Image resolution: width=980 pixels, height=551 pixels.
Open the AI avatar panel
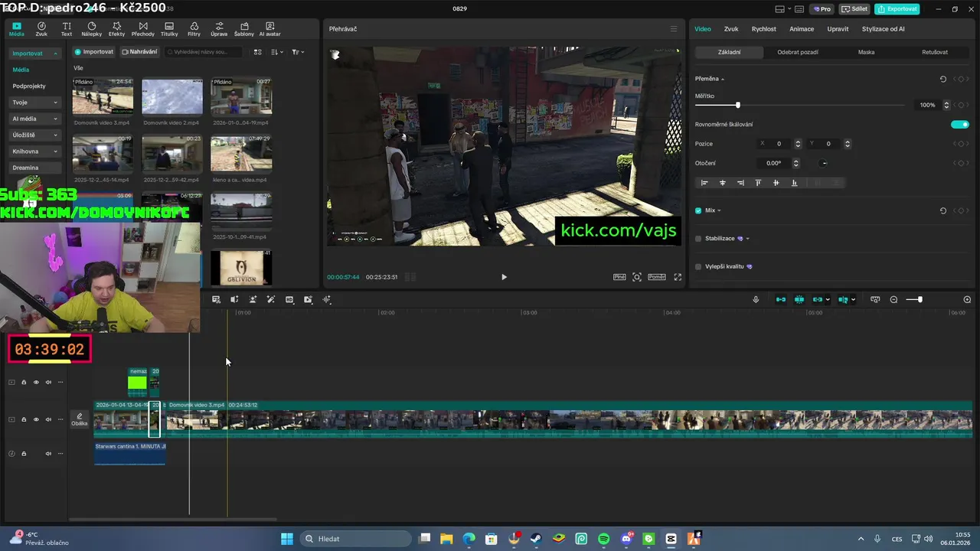click(x=269, y=29)
